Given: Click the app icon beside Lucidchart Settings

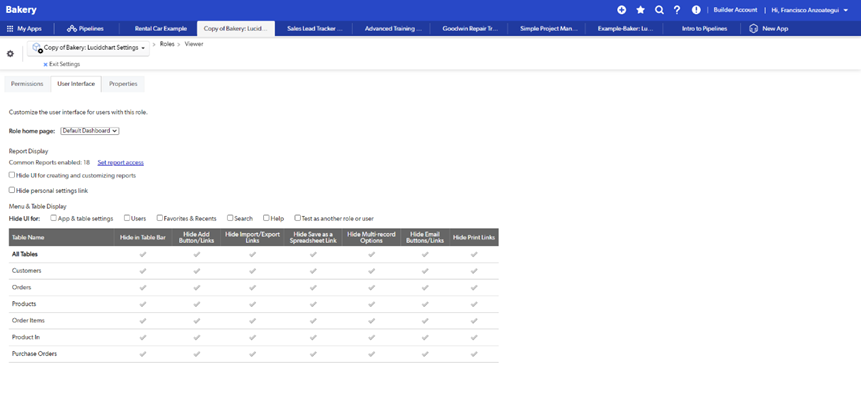Looking at the screenshot, I should (x=37, y=48).
